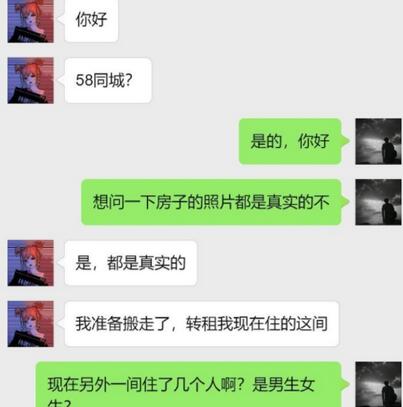Open own avatar next to 想问一下房子 message
Image resolution: width=403 pixels, height=407 pixels.
click(x=378, y=202)
